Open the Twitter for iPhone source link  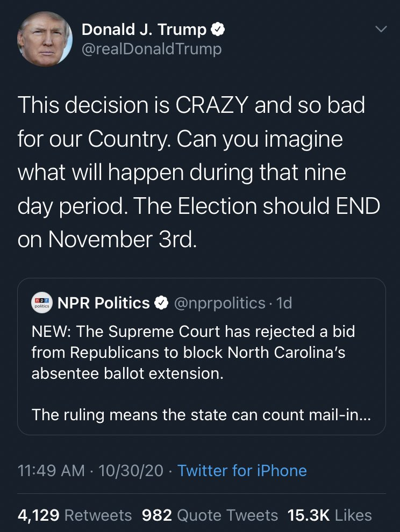click(x=242, y=471)
